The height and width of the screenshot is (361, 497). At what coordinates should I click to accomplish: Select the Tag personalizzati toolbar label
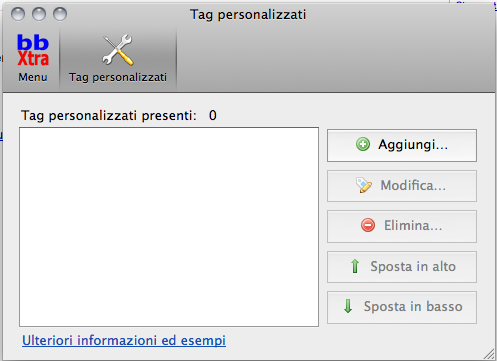click(118, 77)
